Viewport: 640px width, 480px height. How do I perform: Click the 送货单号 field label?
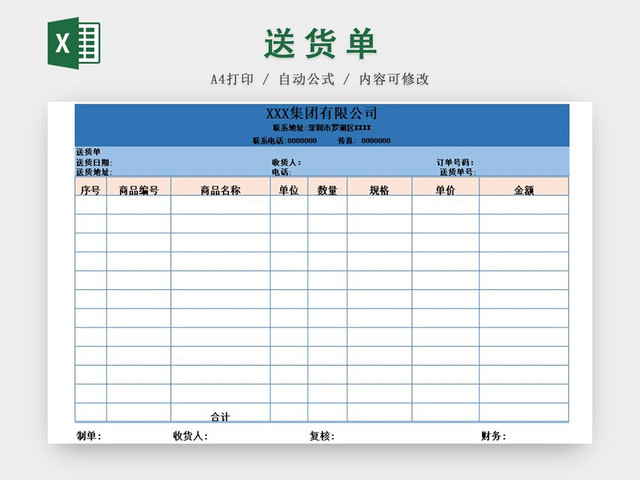tap(458, 172)
